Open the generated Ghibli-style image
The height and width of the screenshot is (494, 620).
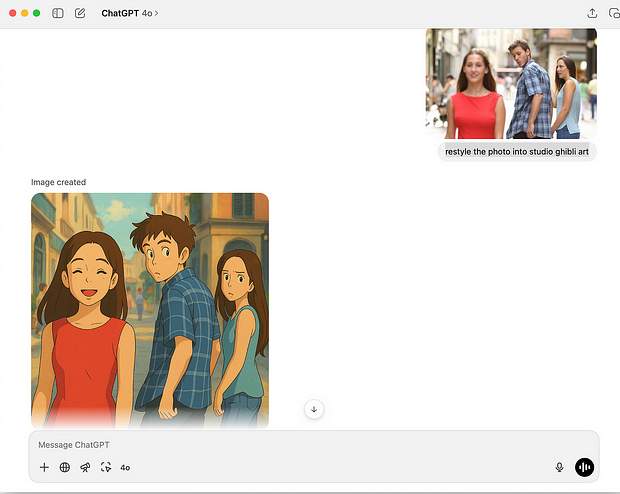[150, 311]
